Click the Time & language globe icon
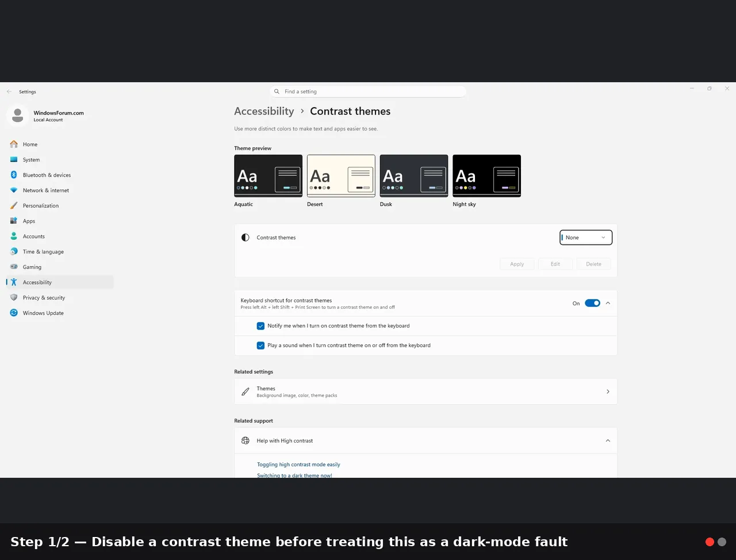 (x=14, y=252)
